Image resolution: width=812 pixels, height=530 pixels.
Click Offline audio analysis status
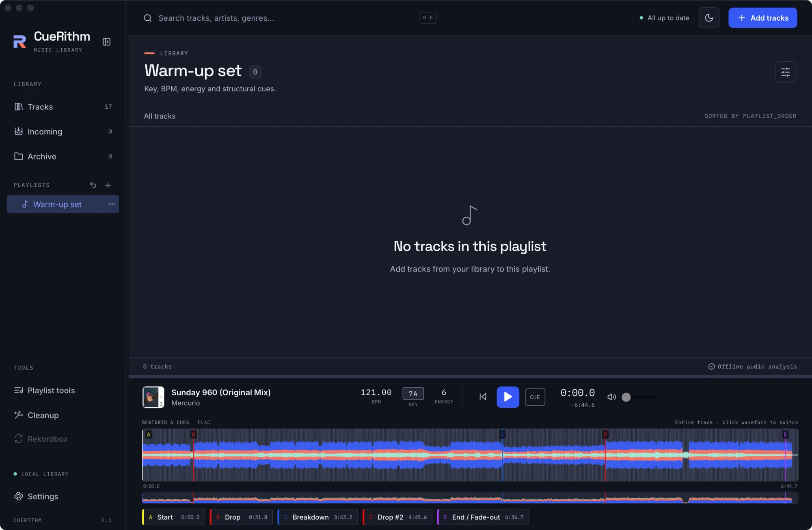tap(753, 366)
